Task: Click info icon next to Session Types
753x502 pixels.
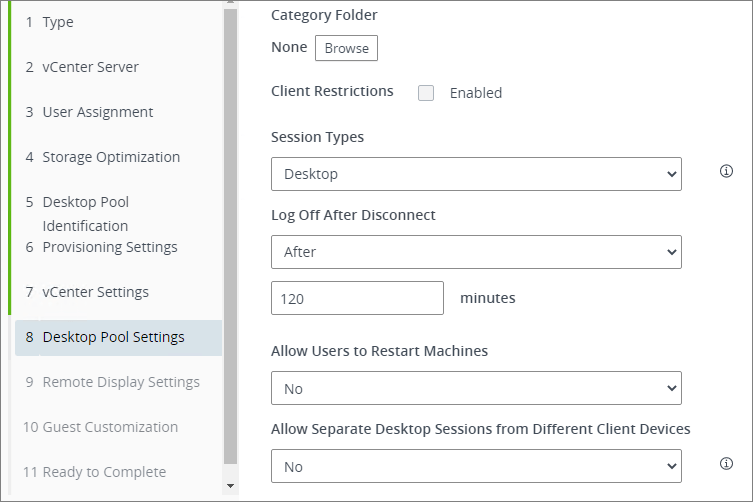Action: (x=727, y=172)
